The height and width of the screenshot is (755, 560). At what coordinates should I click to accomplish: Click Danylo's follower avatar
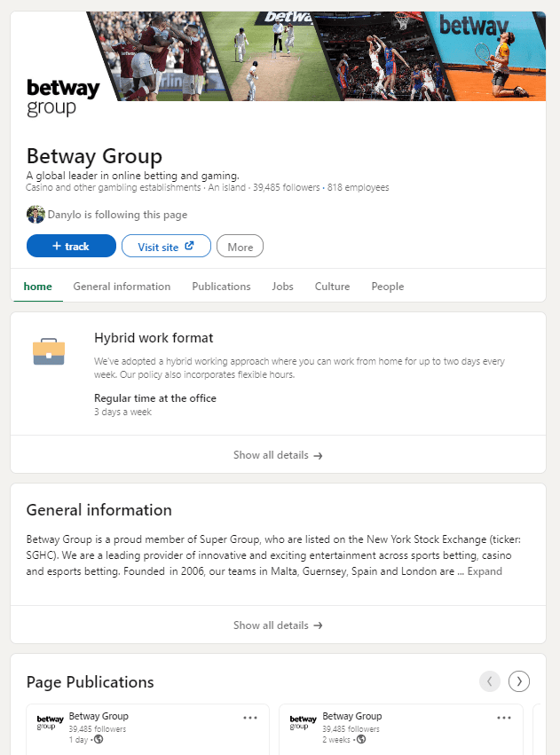click(x=35, y=215)
